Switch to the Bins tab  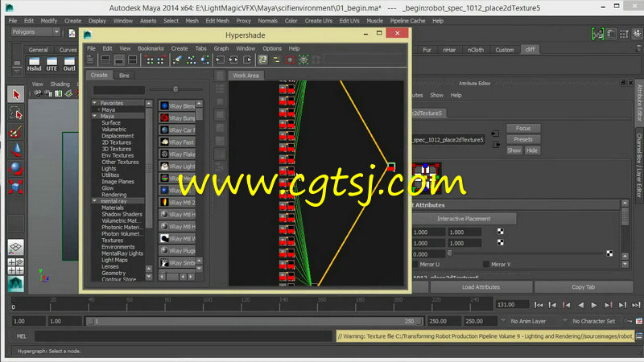(x=124, y=76)
